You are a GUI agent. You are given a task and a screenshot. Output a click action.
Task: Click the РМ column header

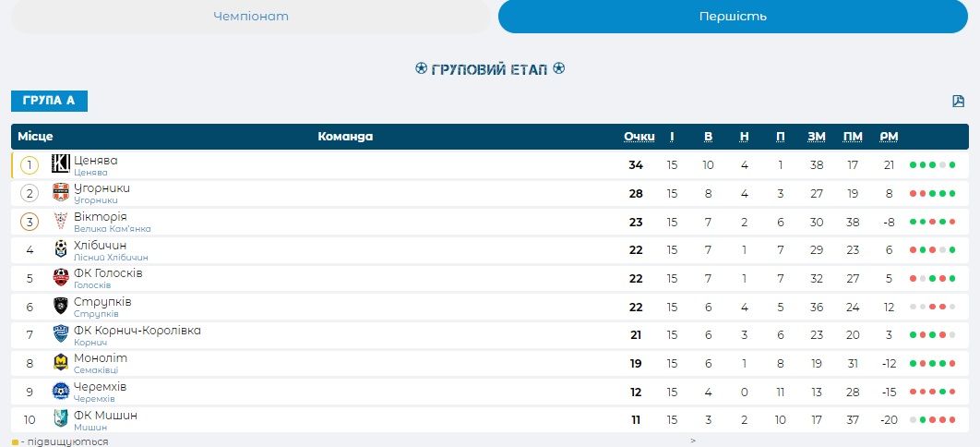pos(889,137)
